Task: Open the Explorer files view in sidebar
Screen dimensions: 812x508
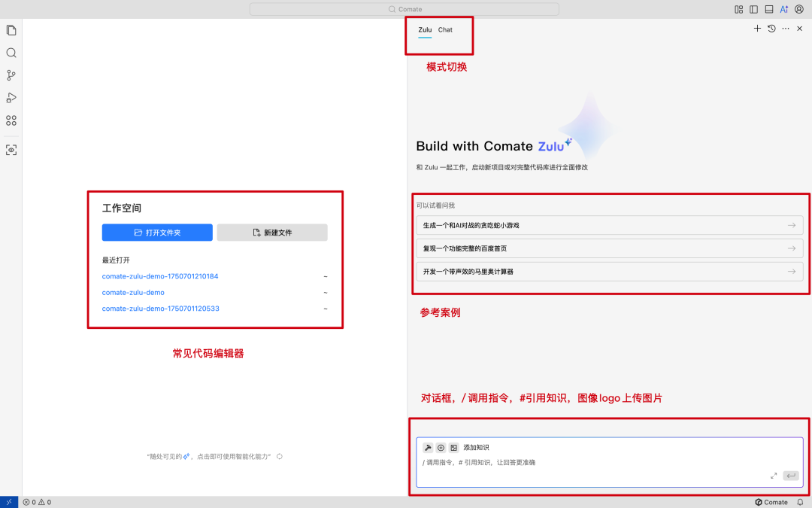Action: (11, 30)
